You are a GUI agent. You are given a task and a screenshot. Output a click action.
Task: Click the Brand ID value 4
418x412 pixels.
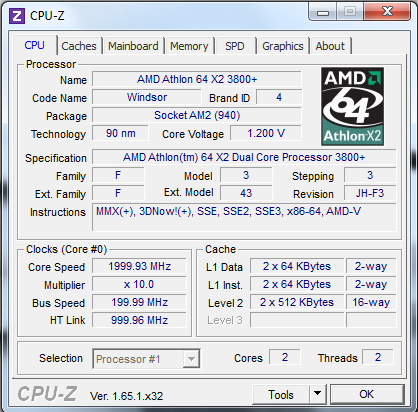tap(279, 97)
